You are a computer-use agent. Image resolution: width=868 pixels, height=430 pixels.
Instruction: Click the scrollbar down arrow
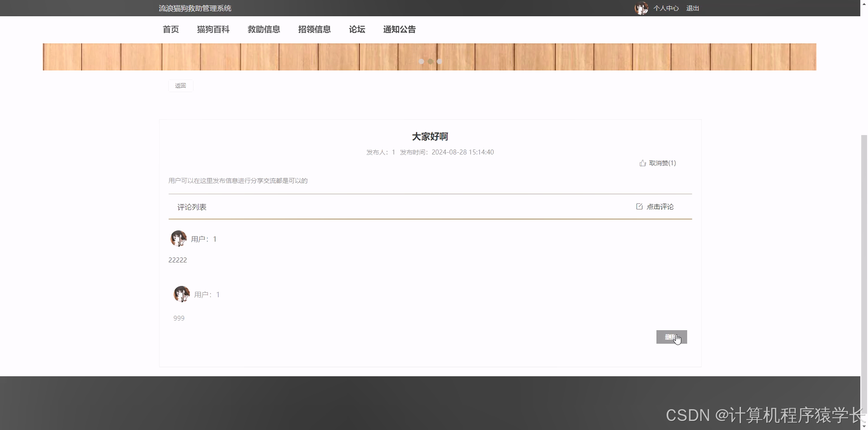click(x=864, y=426)
